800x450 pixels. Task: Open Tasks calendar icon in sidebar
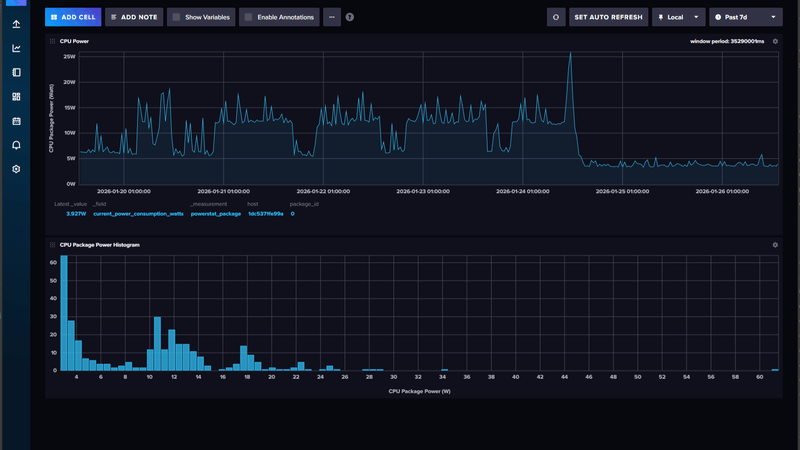[16, 121]
